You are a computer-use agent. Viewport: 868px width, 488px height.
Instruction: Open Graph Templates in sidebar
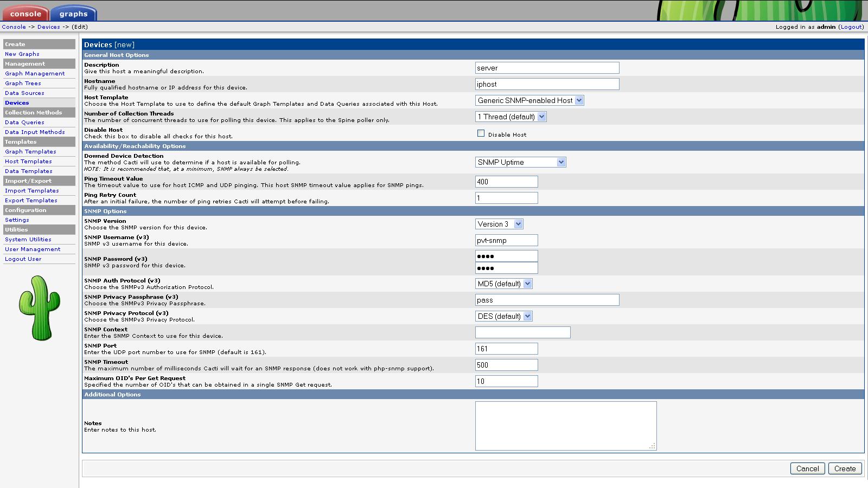pyautogui.click(x=30, y=152)
